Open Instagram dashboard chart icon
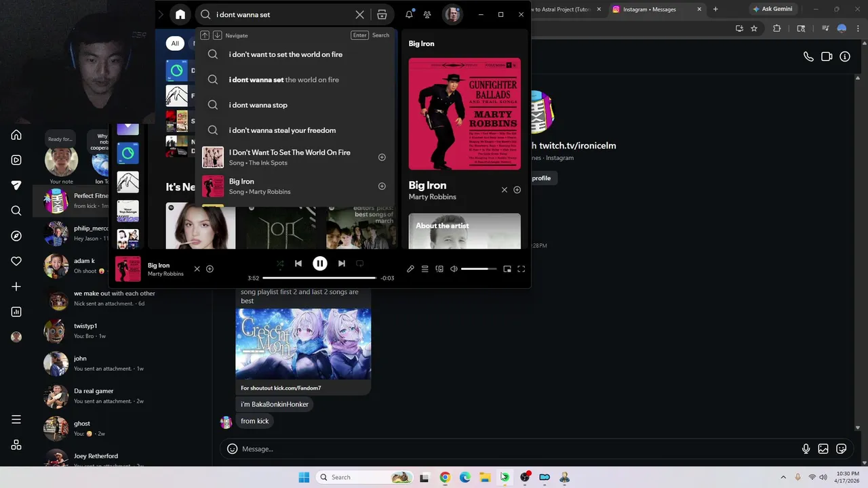 [x=16, y=312]
